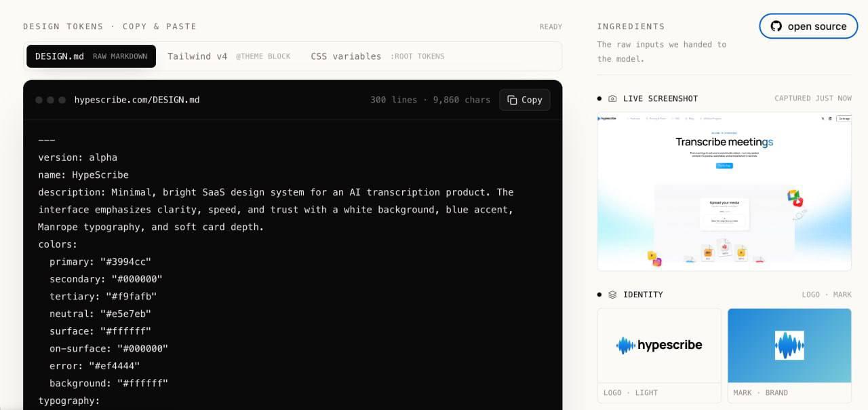Click the hypescribe.com/DESIGN.md file path
Viewport: 868px width, 410px height.
coord(137,100)
